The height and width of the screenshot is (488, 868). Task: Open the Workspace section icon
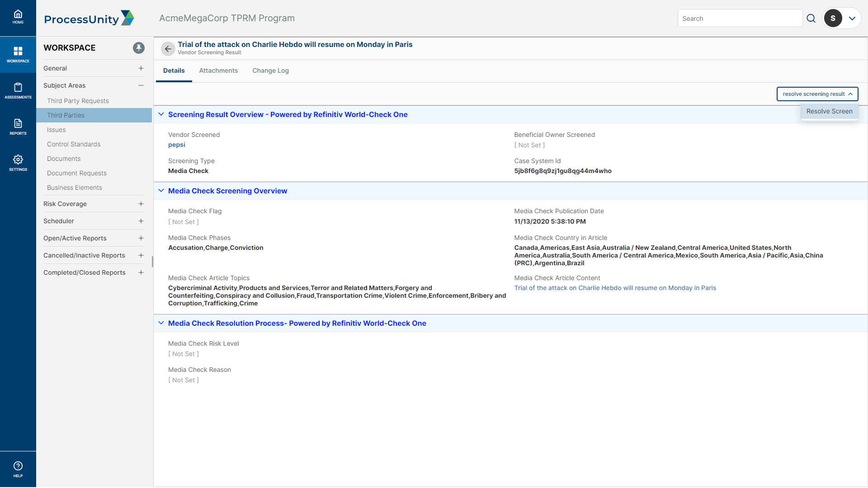point(18,54)
